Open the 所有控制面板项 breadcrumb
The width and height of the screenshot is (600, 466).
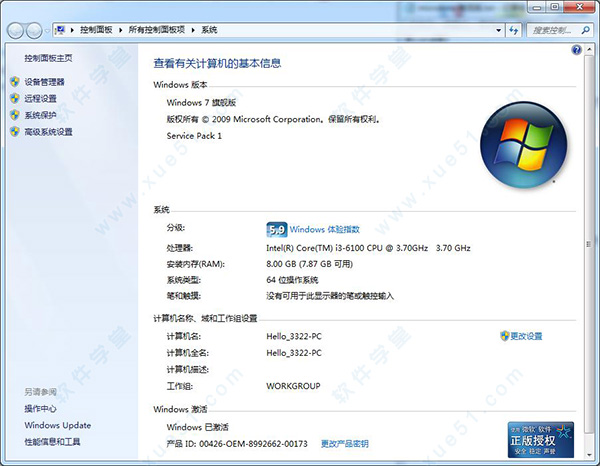[157, 30]
